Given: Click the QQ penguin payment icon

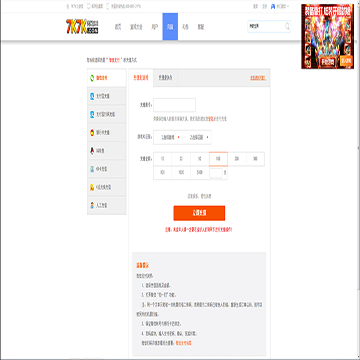Looking at the screenshot, I should (92, 151).
